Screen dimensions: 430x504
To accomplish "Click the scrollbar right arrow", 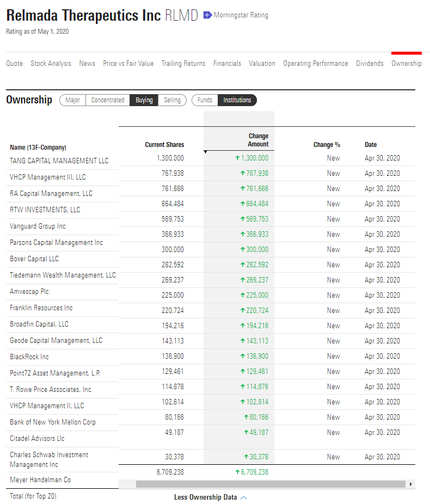I will [x=411, y=484].
